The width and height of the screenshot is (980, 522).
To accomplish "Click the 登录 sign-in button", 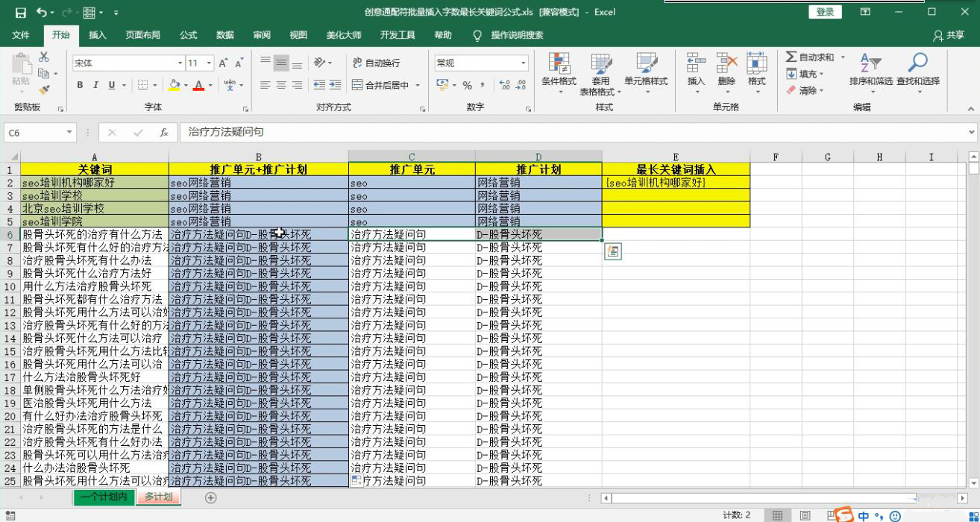I will 825,12.
